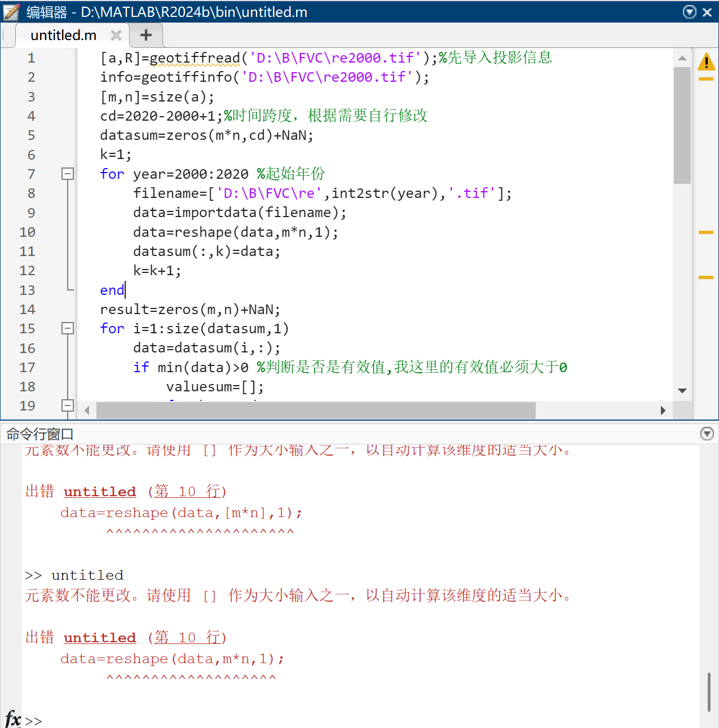The image size is (719, 728).
Task: Click line number 1 in the gutter
Action: point(31,58)
